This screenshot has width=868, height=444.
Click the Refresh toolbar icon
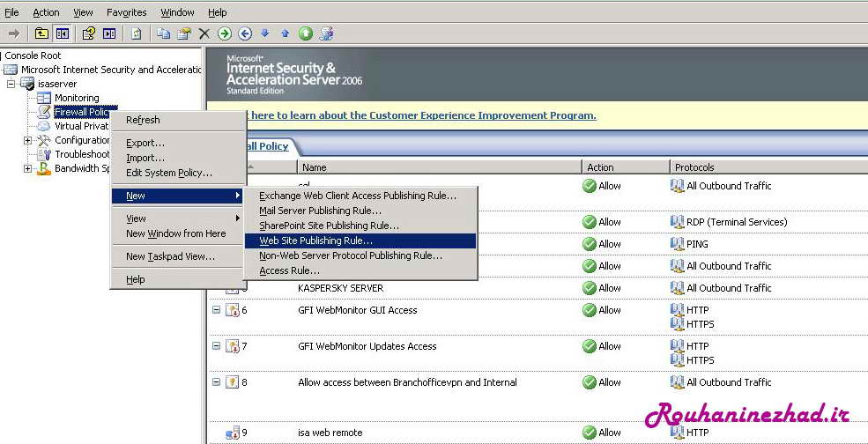click(x=137, y=33)
